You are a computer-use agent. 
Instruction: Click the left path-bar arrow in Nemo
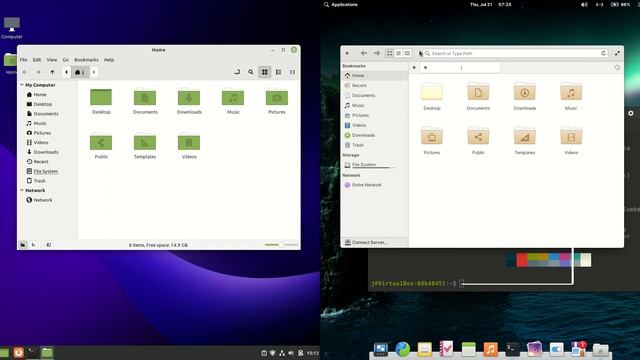click(x=67, y=72)
